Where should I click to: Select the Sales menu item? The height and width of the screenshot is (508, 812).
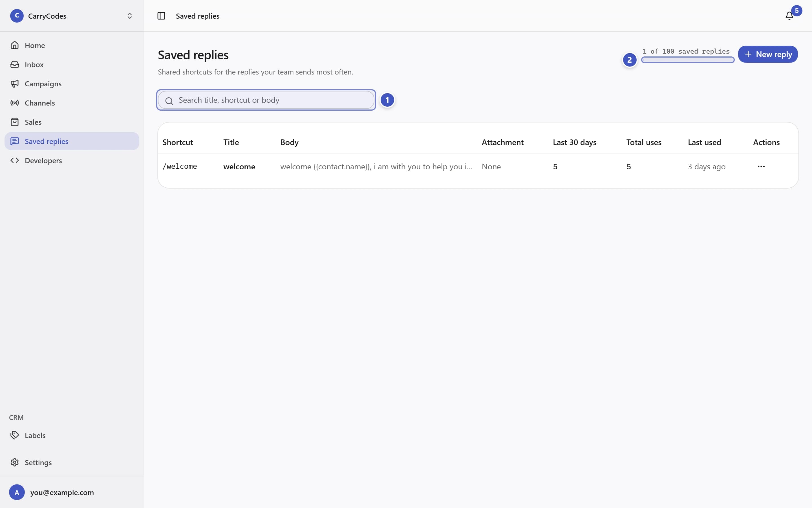(72, 122)
